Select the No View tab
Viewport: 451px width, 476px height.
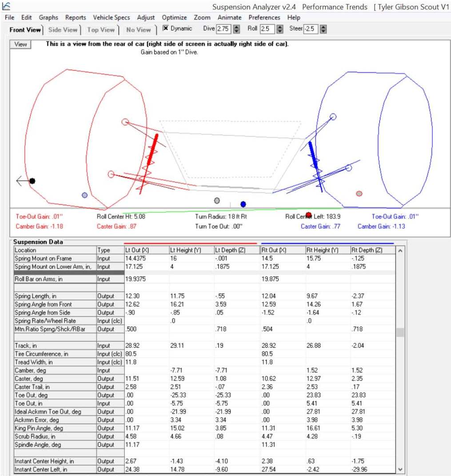(x=139, y=30)
